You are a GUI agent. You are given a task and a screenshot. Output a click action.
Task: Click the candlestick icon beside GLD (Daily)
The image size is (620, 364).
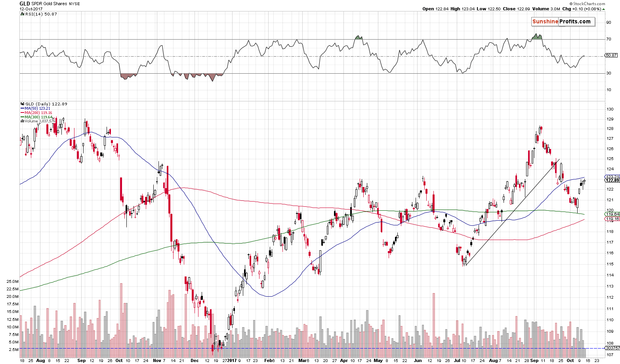[x=22, y=104]
